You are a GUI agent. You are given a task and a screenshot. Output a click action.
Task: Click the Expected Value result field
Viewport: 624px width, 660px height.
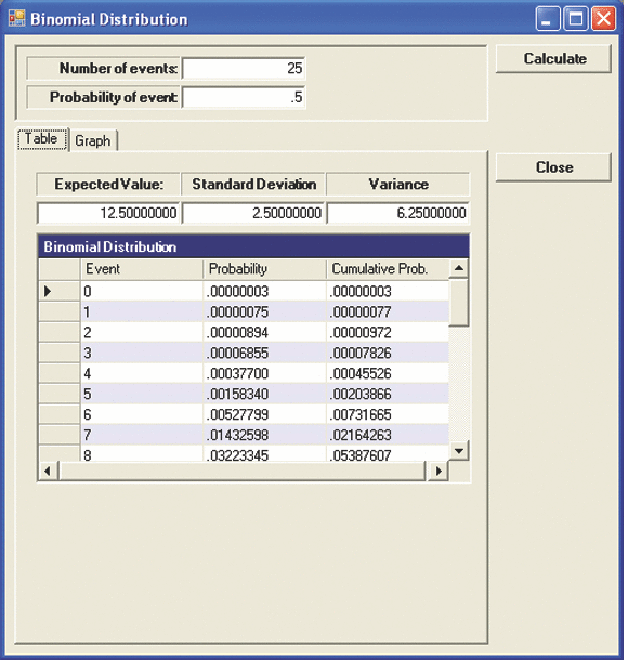click(x=109, y=213)
